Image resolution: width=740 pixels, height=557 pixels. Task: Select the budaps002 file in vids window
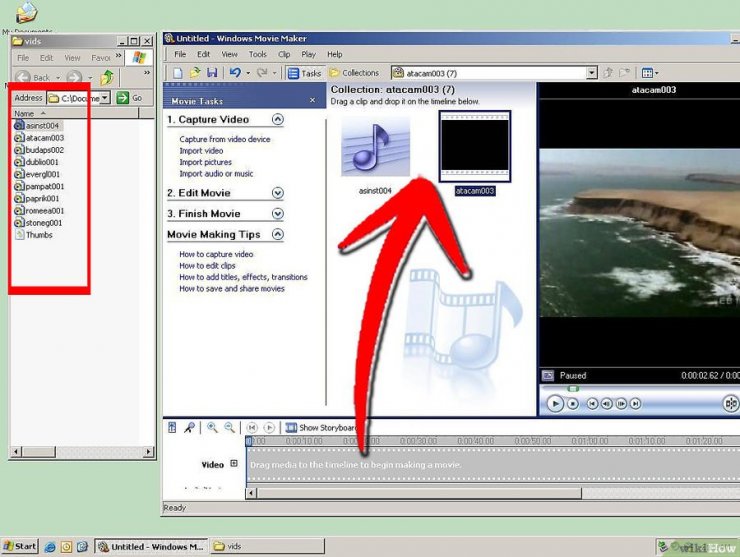tap(39, 150)
